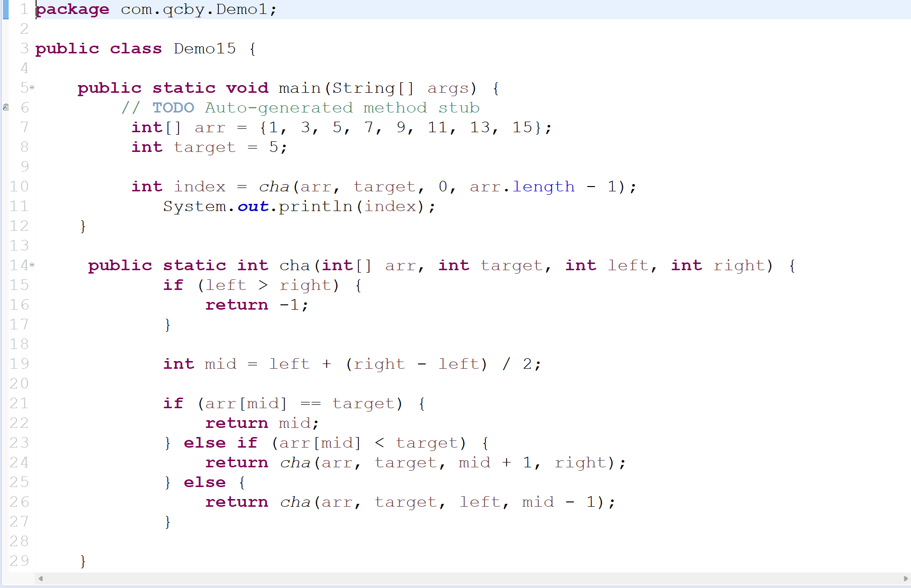Click italic 'cha' call on line 10
Image resolution: width=911 pixels, height=588 pixels.
(x=274, y=187)
